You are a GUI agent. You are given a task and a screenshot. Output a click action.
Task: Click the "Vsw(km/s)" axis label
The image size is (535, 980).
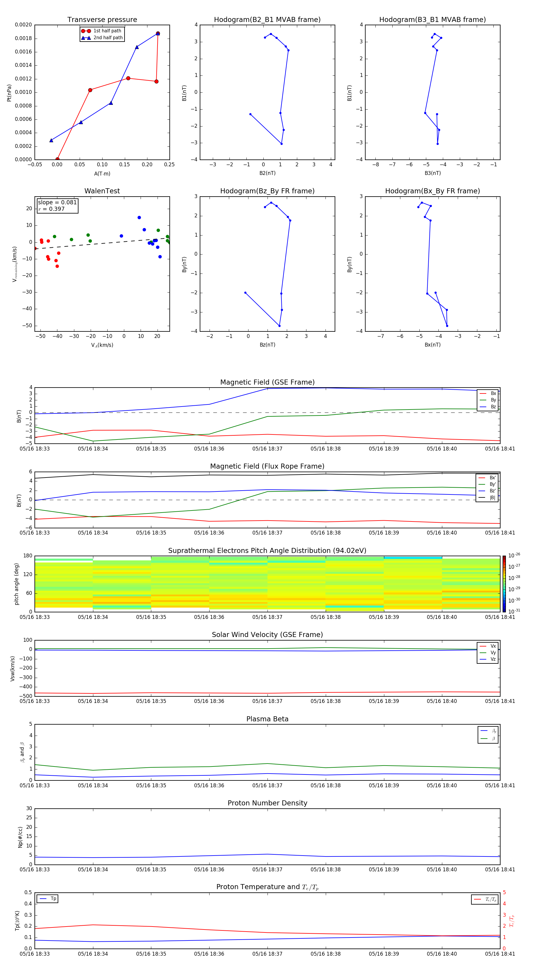[12, 668]
